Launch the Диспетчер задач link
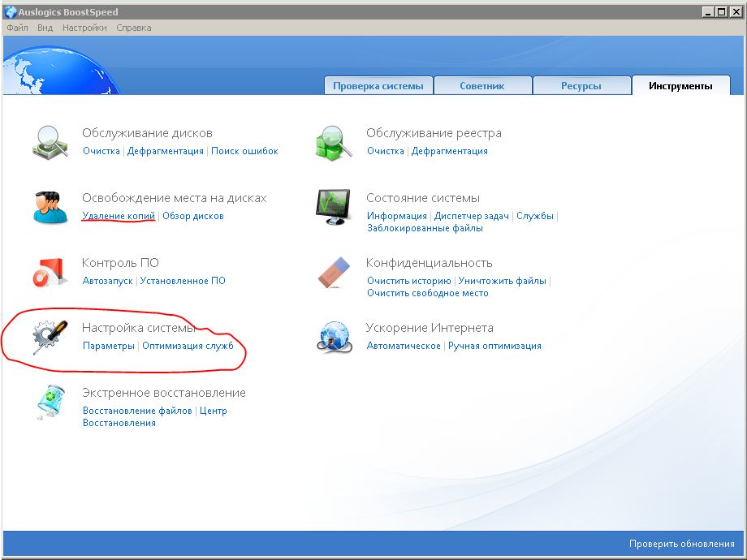The width and height of the screenshot is (747, 560). pyautogui.click(x=472, y=216)
